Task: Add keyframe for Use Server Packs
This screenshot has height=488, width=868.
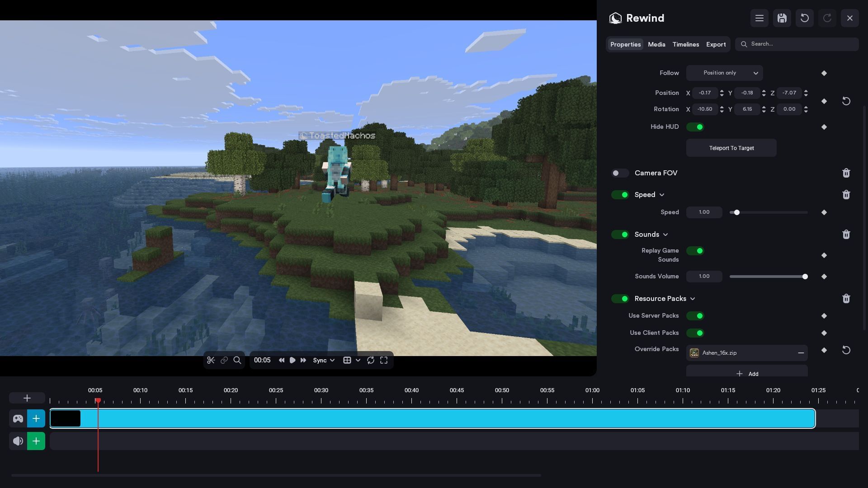Action: click(x=824, y=316)
